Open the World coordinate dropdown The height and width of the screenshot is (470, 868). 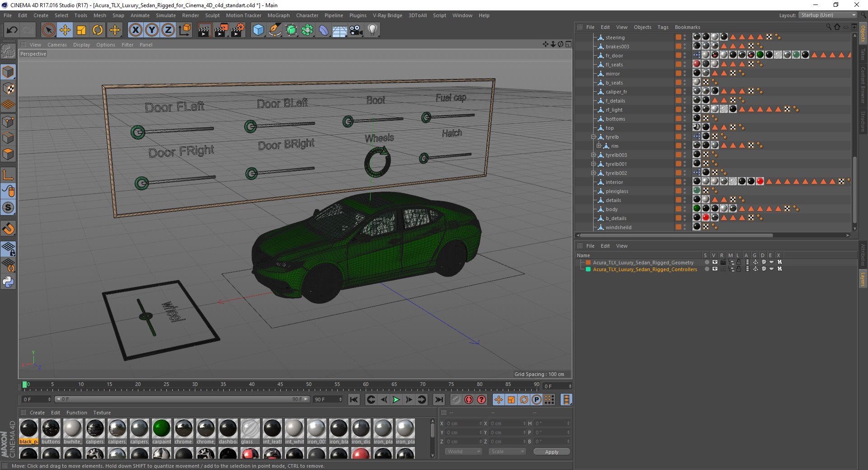pos(463,451)
